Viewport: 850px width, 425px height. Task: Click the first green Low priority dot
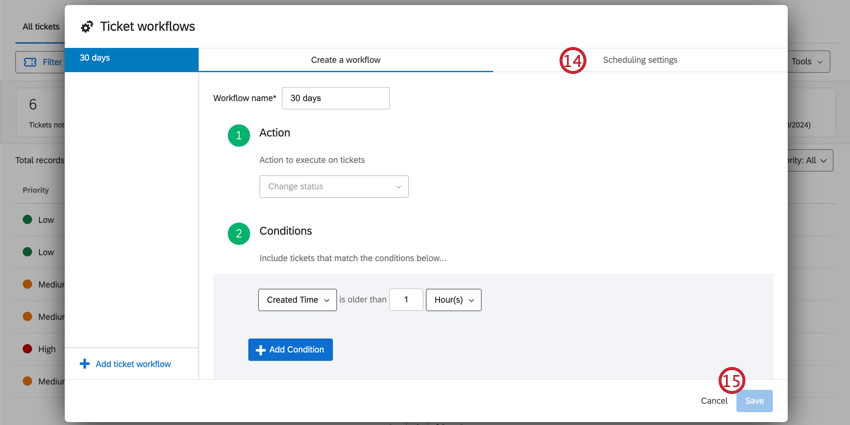coord(28,220)
